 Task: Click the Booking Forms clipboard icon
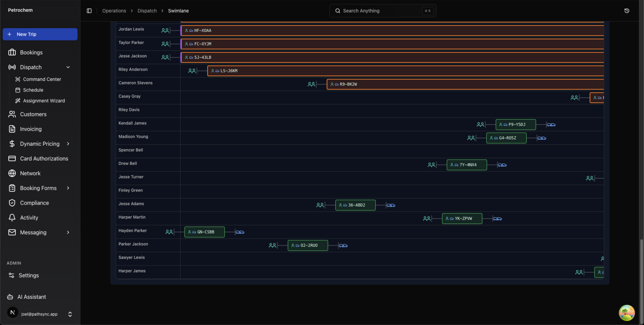click(x=12, y=188)
